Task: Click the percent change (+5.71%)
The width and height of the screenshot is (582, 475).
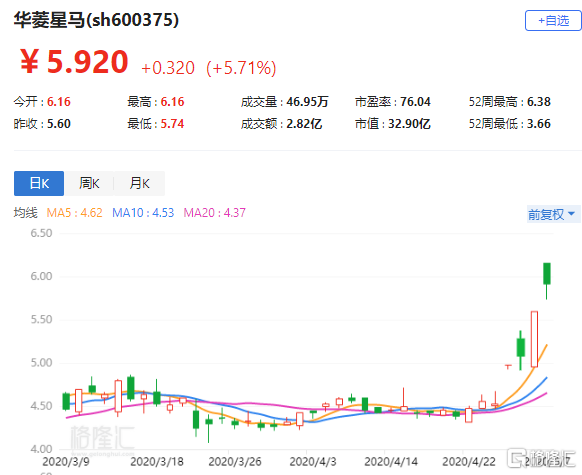Action: (241, 68)
